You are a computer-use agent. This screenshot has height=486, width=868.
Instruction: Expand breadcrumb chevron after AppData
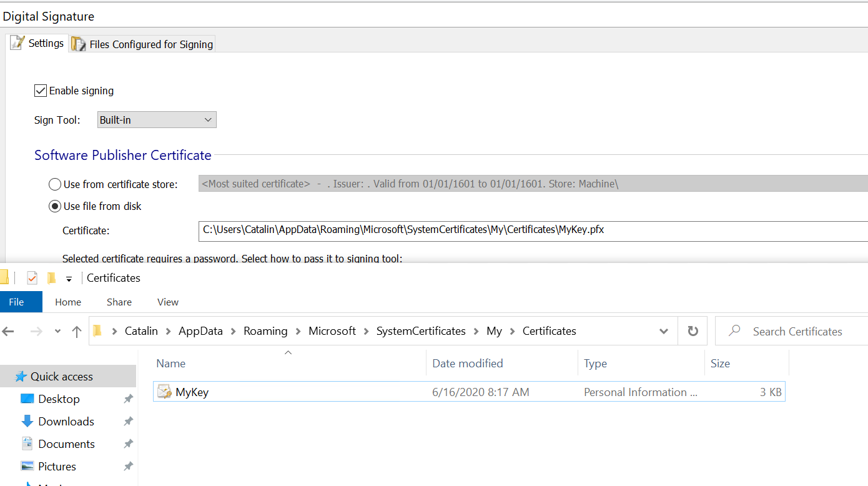233,331
